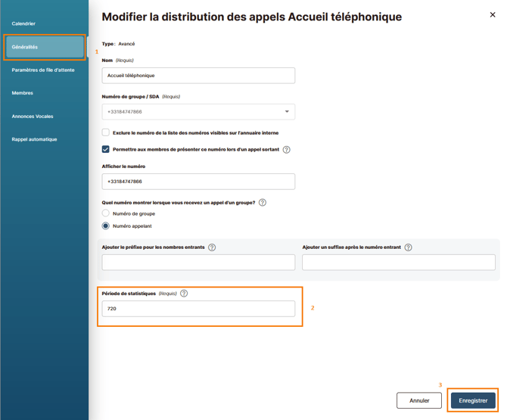Click help icon next to prefix field label
This screenshot has height=420, width=507.
212,247
